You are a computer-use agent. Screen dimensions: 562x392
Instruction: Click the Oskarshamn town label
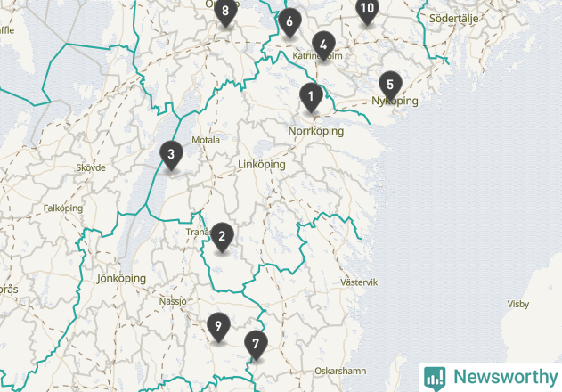tap(340, 371)
